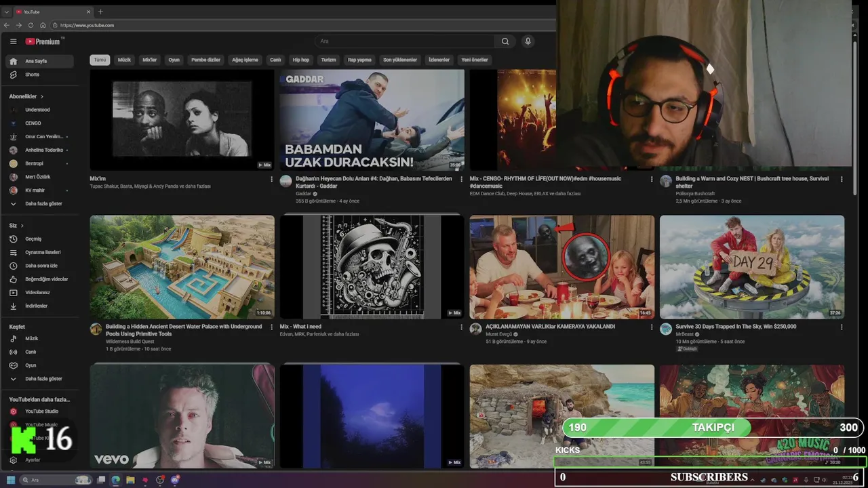Screen dimensions: 868x488
Task: Select the Yeni öneriler filter chip
Action: coord(475,60)
